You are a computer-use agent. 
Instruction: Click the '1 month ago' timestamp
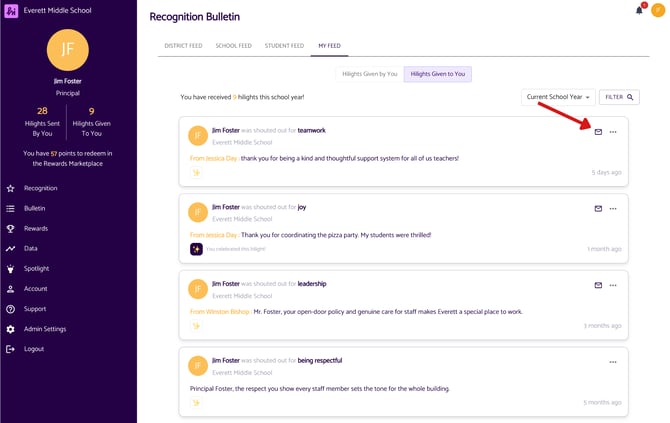[604, 249]
